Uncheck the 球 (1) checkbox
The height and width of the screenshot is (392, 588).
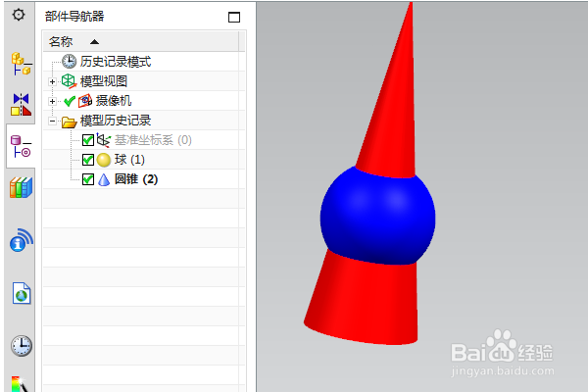click(88, 160)
